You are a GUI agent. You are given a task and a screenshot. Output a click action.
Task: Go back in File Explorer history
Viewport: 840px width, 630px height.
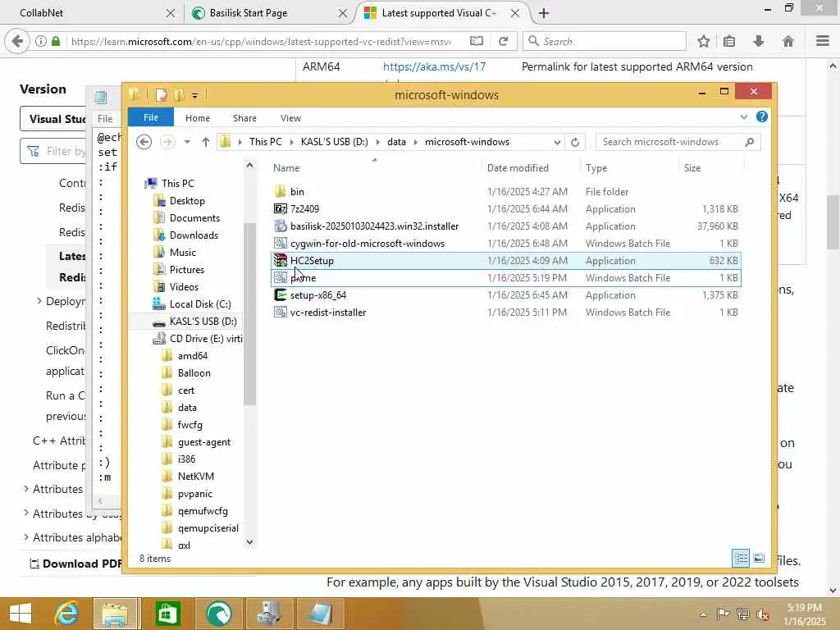144,142
